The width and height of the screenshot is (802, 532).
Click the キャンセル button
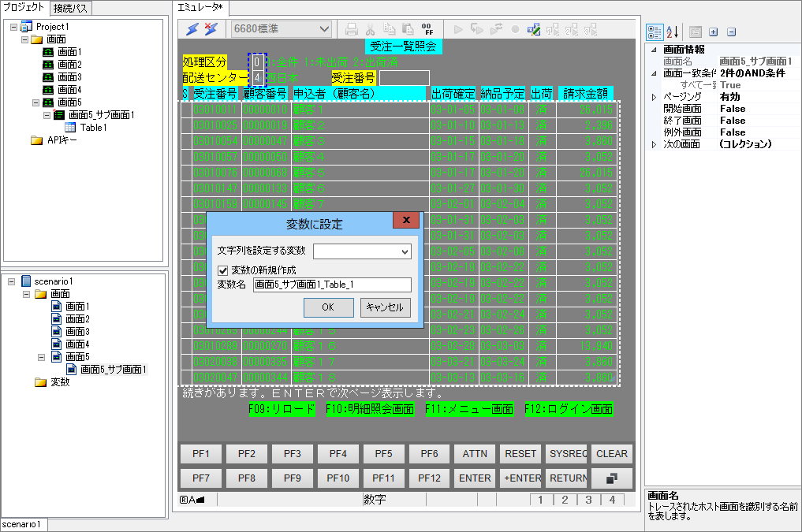(x=385, y=307)
